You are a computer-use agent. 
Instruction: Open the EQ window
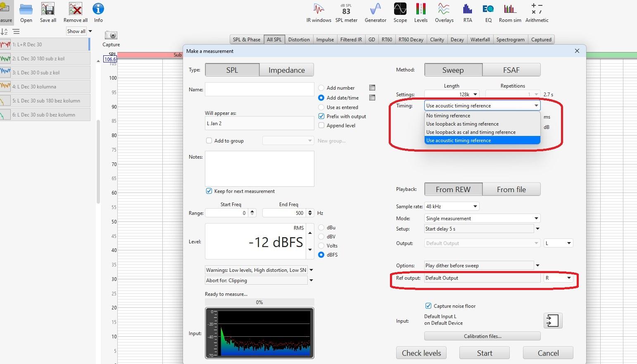point(488,12)
